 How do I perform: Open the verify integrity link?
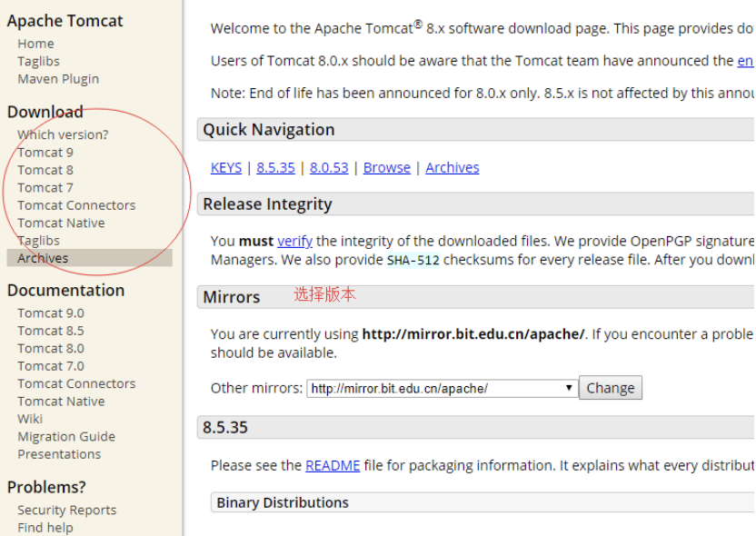coord(294,241)
